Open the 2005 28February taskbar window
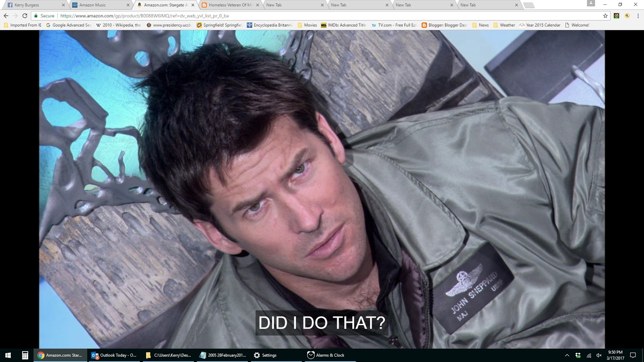Screen dimensions: 644x362 [x=222, y=355]
